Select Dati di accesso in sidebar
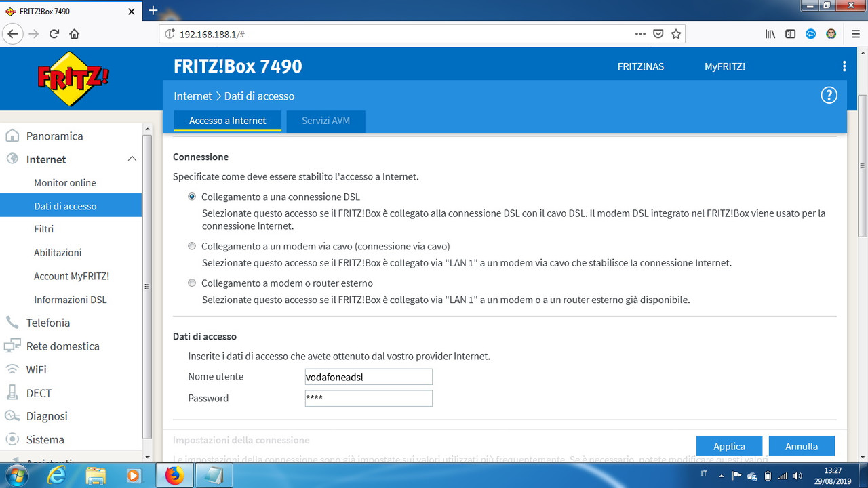Image resolution: width=868 pixels, height=488 pixels. pyautogui.click(x=71, y=205)
